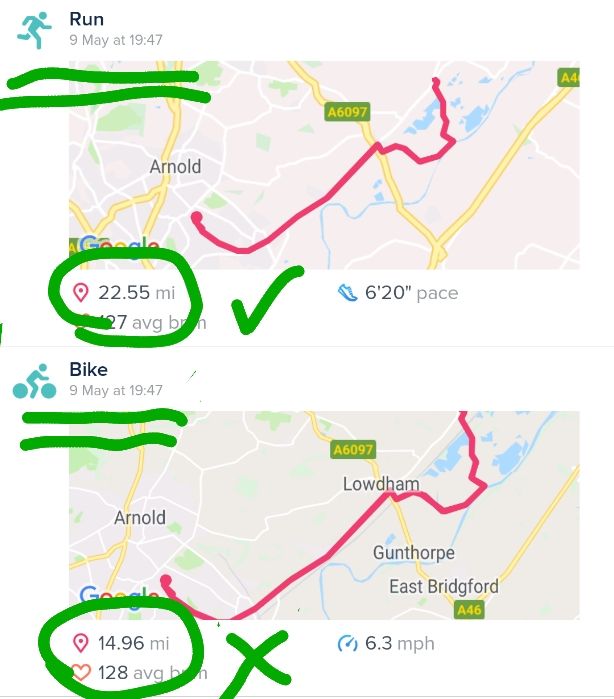Click the speedometer icon beside 6.3 mph
The height and width of the screenshot is (699, 614).
(x=347, y=643)
